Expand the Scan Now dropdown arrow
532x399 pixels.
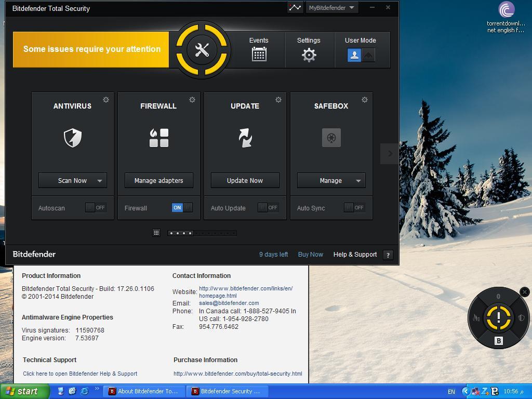click(100, 181)
